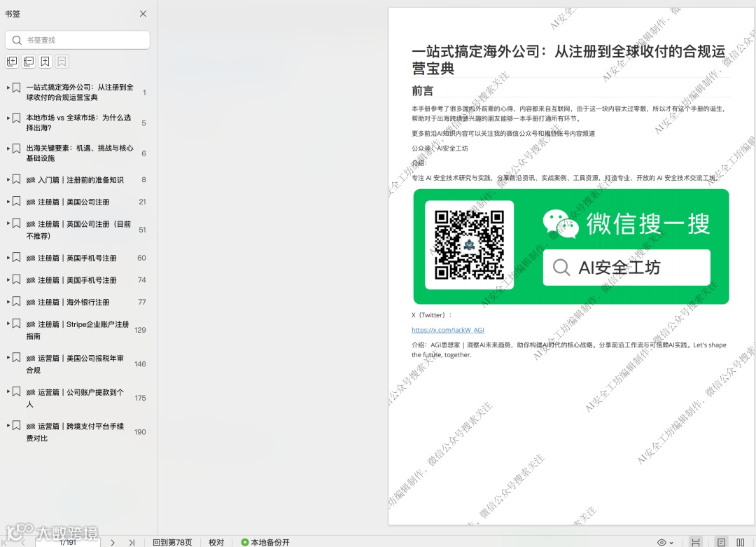Expand bookmark 本地市场 vs 全球市场
756x547 pixels.
[x=8, y=118]
